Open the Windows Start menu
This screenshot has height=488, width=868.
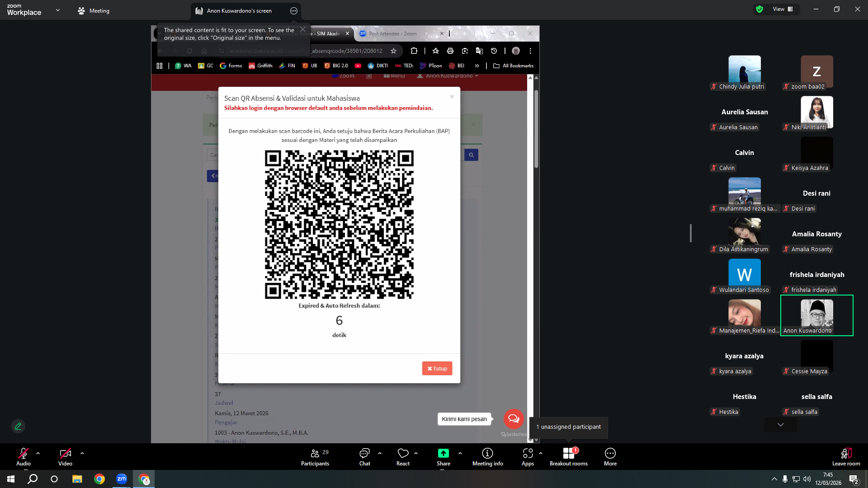coord(11,479)
